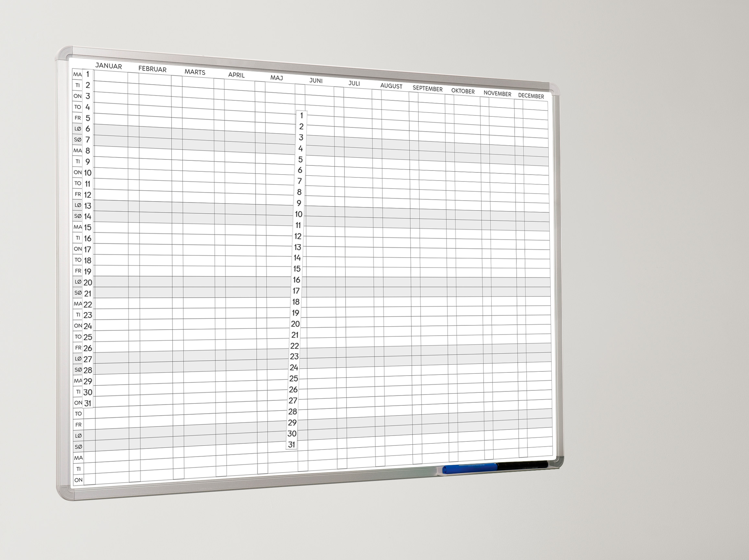The width and height of the screenshot is (749, 560).
Task: Click the FEBRUAR month header
Action: [152, 69]
